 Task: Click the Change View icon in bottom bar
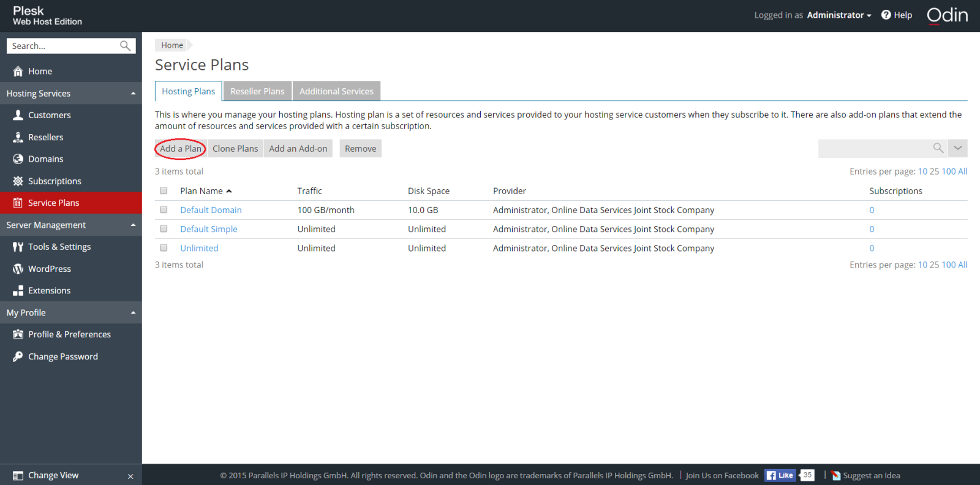coord(18,476)
